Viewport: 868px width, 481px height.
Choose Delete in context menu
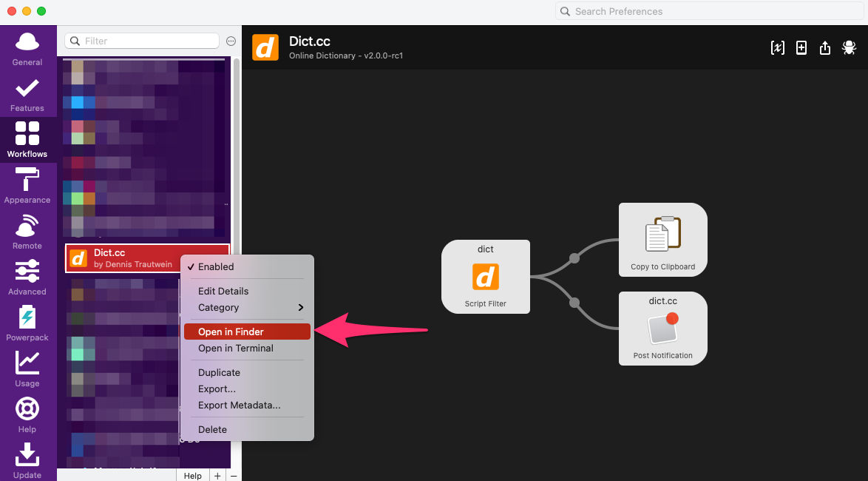click(x=247, y=429)
